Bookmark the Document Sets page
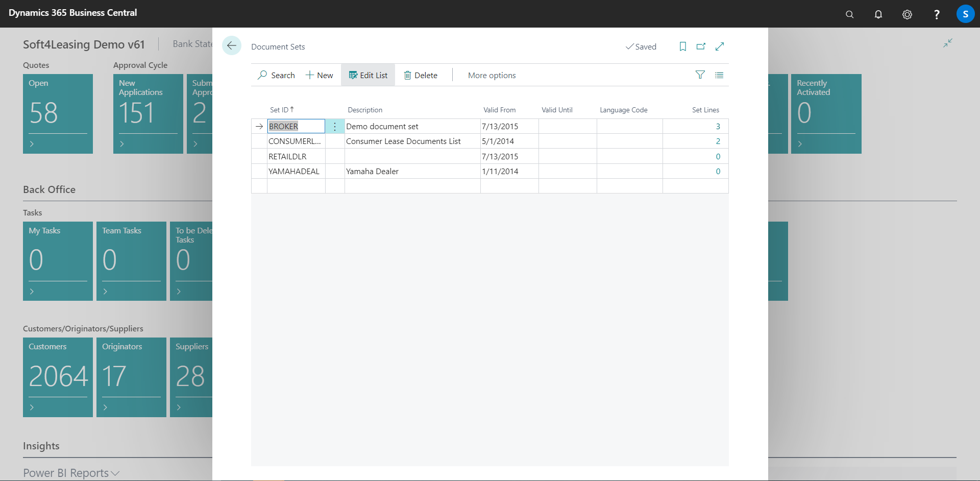This screenshot has height=481, width=980. (682, 46)
